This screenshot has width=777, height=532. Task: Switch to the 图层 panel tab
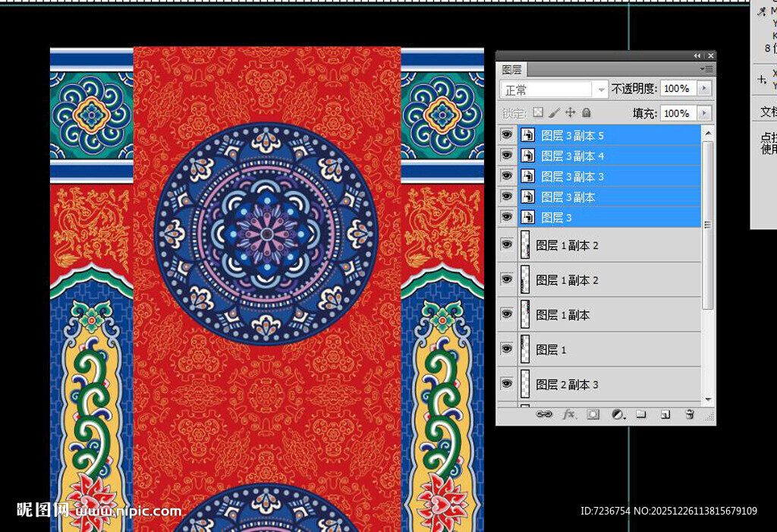(x=512, y=69)
